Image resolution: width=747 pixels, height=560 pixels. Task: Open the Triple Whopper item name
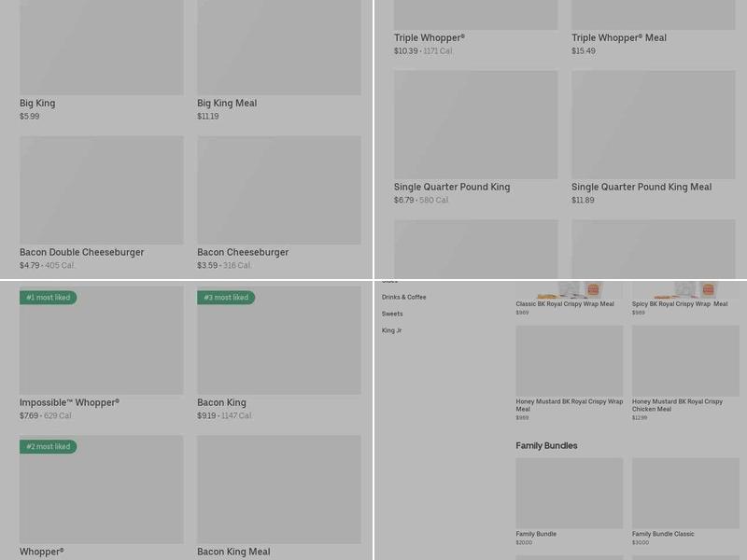tap(430, 37)
